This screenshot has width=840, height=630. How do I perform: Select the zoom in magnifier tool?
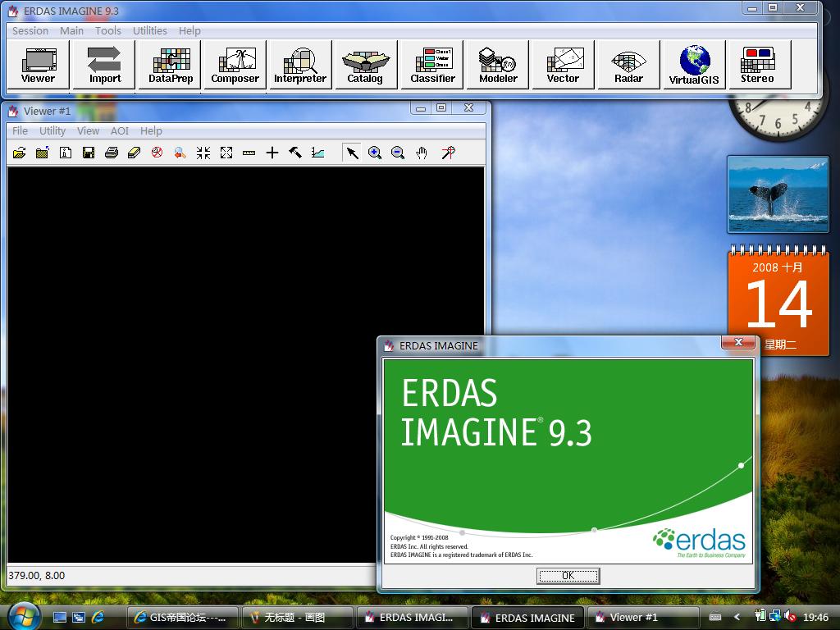click(375, 153)
